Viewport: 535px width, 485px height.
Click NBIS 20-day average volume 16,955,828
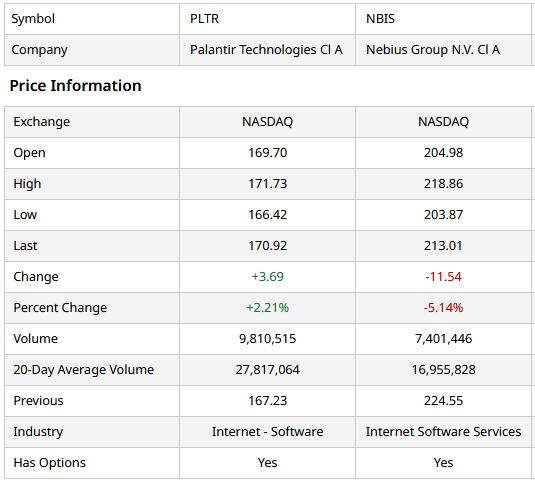(444, 370)
